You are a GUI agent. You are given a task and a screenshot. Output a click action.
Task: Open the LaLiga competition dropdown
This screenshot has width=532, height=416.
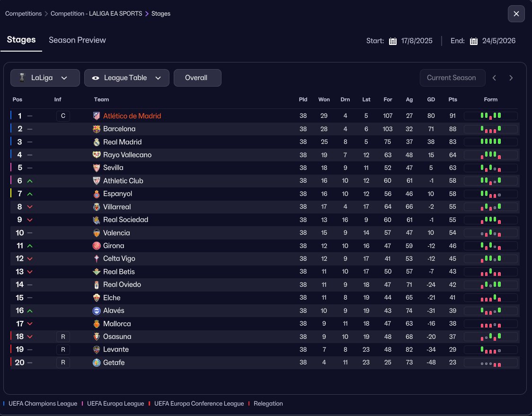click(45, 78)
